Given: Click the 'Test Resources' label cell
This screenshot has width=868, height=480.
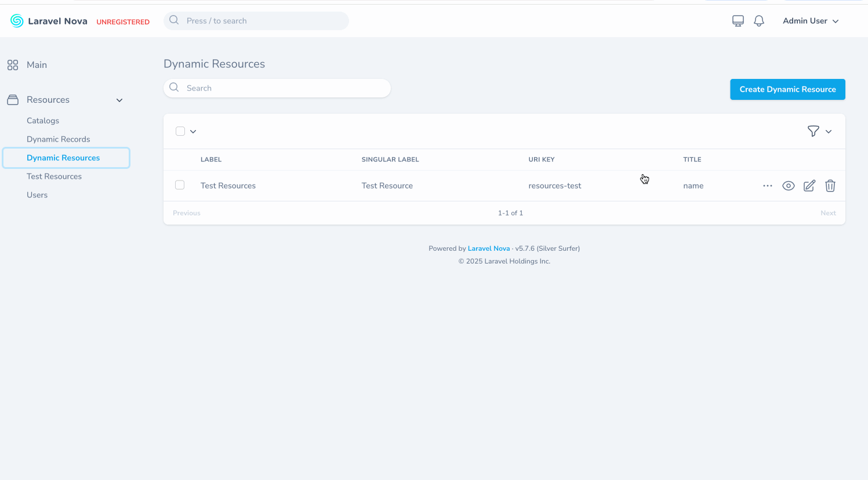Looking at the screenshot, I should point(228,186).
